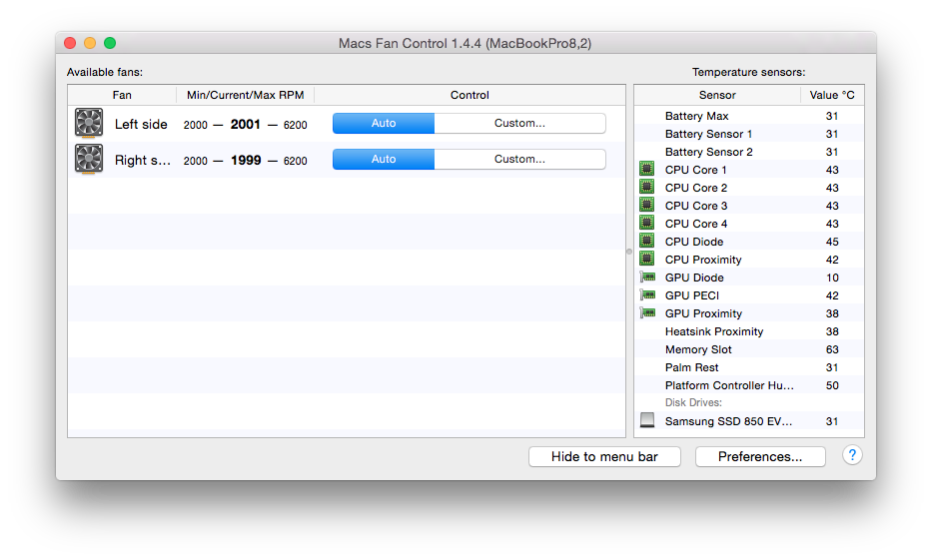The height and width of the screenshot is (560, 932).
Task: Click the Fan column header
Action: pos(122,95)
